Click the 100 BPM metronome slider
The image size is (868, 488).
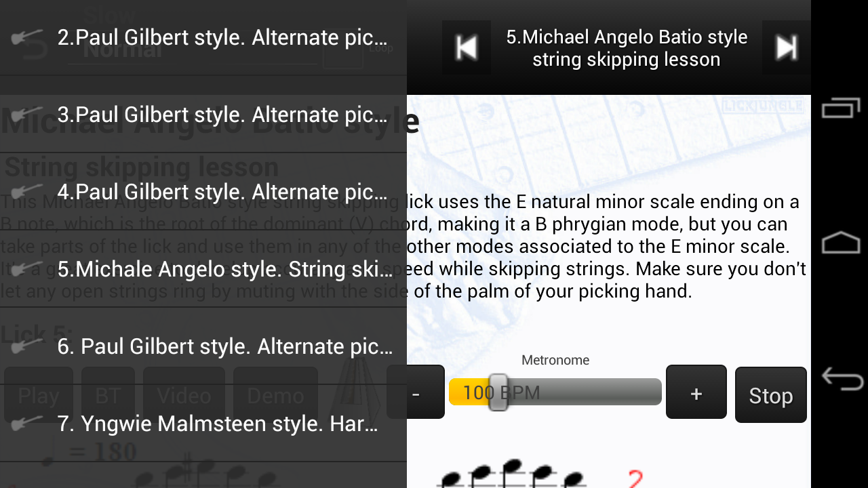(x=555, y=392)
